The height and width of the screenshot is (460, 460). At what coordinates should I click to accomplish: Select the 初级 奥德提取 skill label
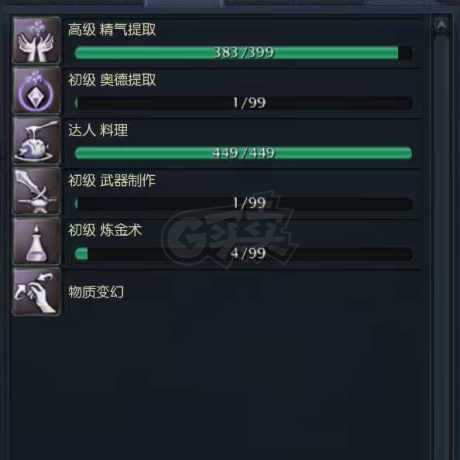tap(112, 80)
